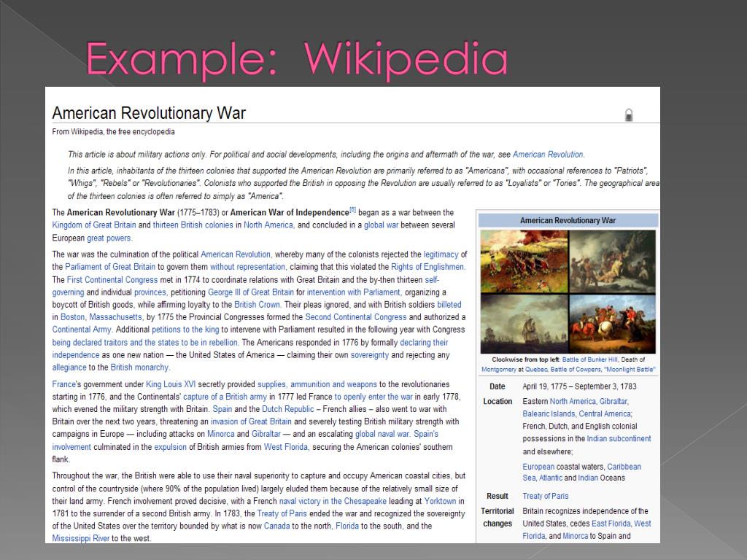Open the Indian subcontinent infobox link
The height and width of the screenshot is (560, 747).
tap(619, 438)
